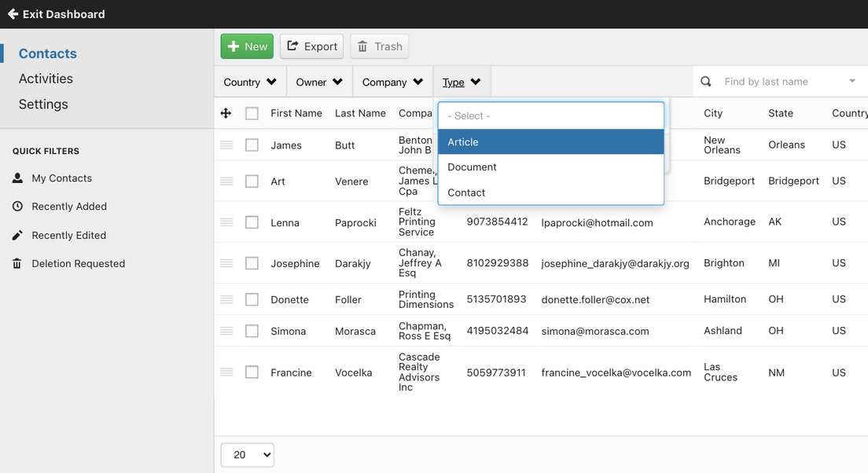Click email donette.foller@cox.net
This screenshot has height=473, width=868.
tap(595, 299)
